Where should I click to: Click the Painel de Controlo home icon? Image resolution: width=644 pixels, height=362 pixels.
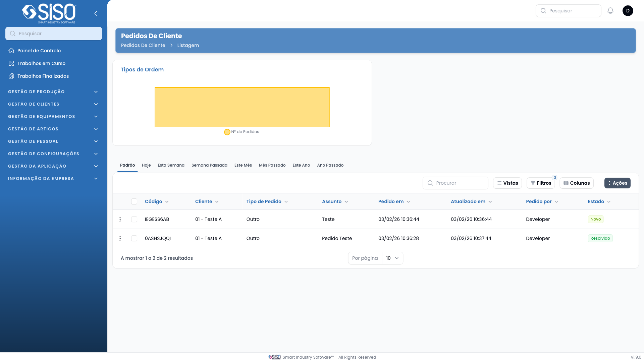coord(11,51)
